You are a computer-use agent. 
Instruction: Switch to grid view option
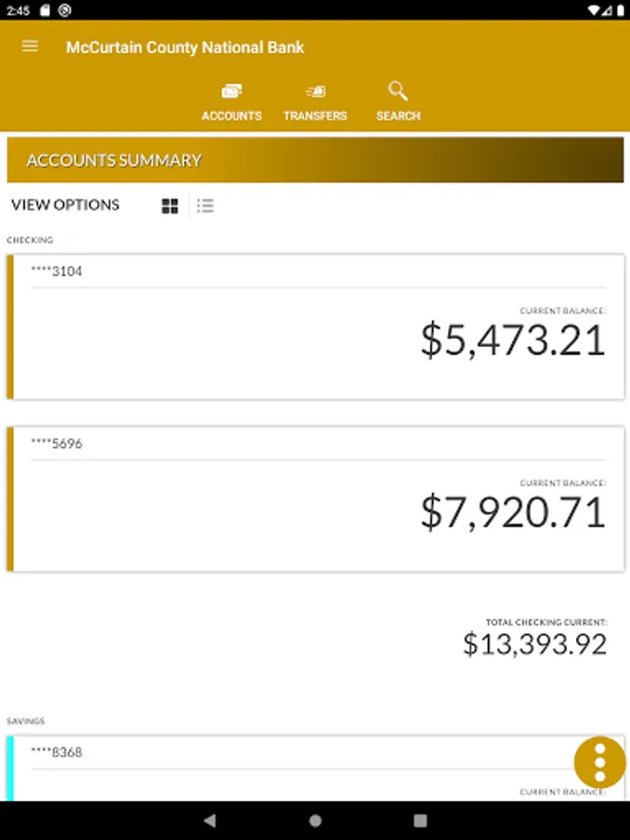pyautogui.click(x=170, y=205)
